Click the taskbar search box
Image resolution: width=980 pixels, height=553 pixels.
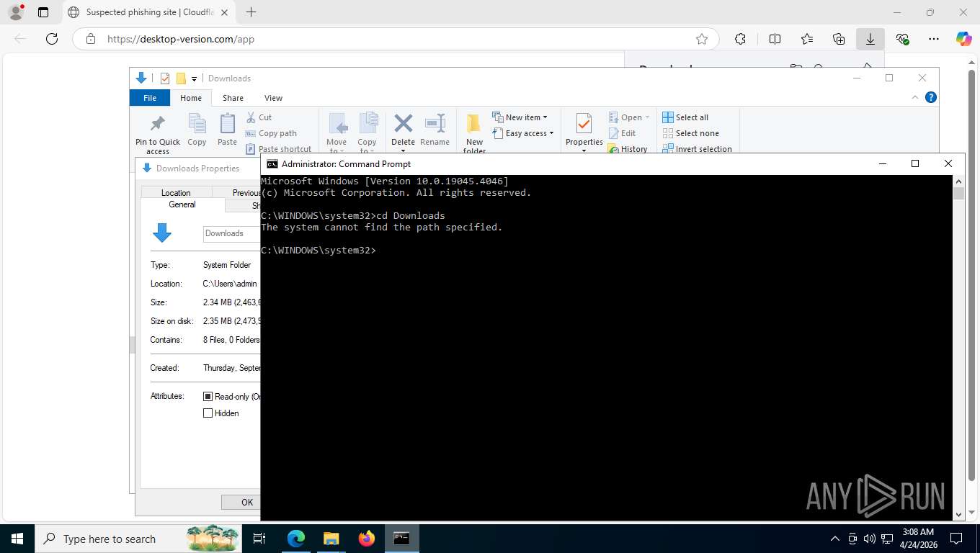pos(140,539)
